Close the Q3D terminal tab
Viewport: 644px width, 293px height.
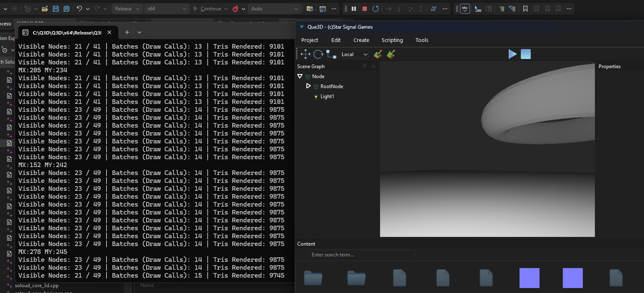(x=109, y=32)
